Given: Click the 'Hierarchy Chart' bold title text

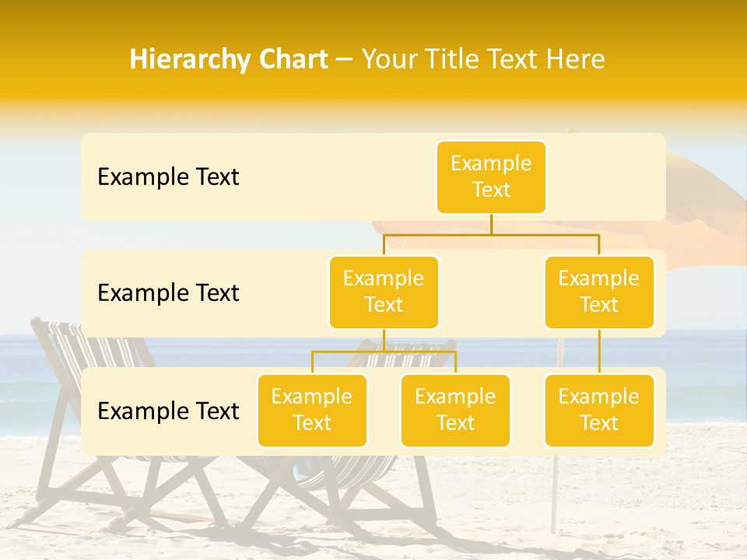Looking at the screenshot, I should [229, 58].
